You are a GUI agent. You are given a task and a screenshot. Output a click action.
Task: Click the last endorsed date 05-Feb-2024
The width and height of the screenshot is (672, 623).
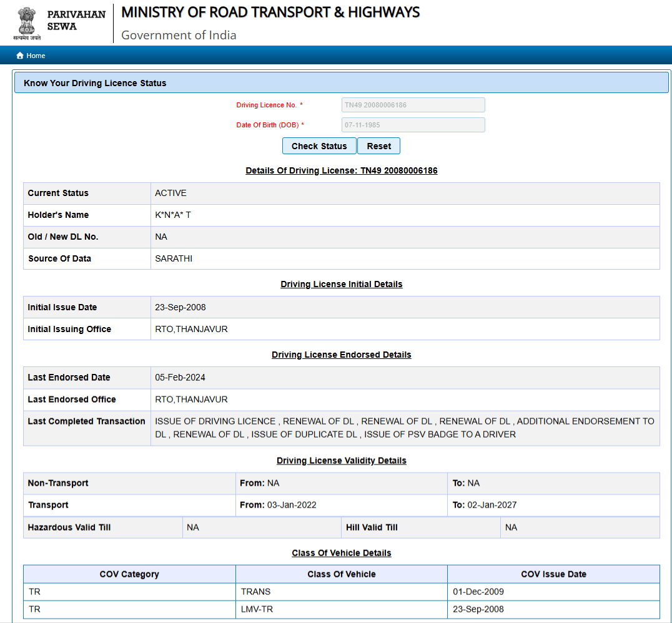click(x=180, y=378)
